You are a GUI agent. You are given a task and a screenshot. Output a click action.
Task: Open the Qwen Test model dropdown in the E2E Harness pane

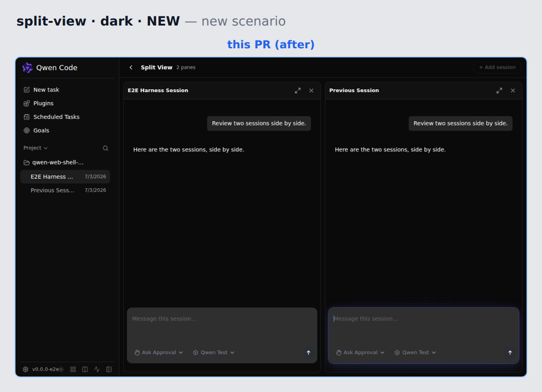[x=214, y=353]
